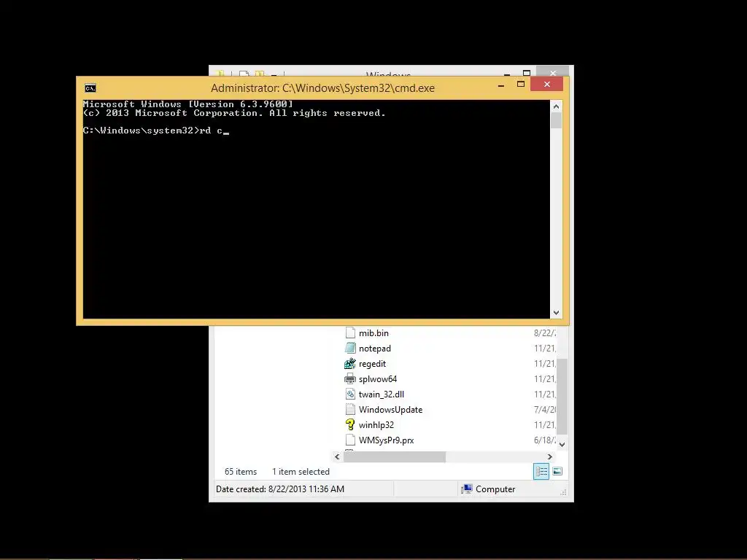
Task: Switch Explorer to large thumbnails view
Action: pos(557,472)
